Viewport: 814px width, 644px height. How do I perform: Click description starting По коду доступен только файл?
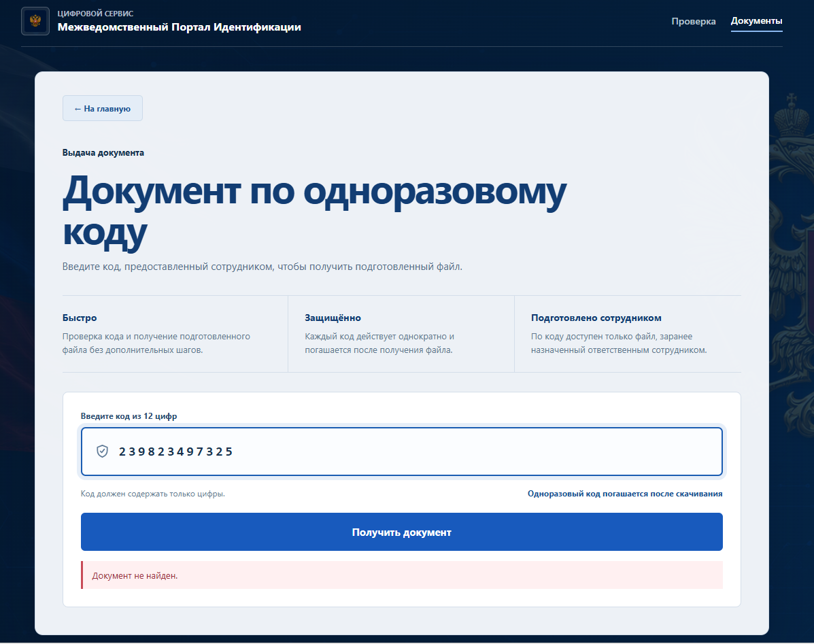tap(619, 343)
